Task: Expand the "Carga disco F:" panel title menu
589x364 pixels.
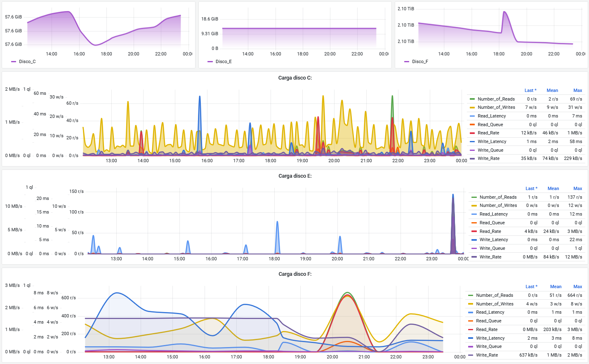Action: (295, 274)
